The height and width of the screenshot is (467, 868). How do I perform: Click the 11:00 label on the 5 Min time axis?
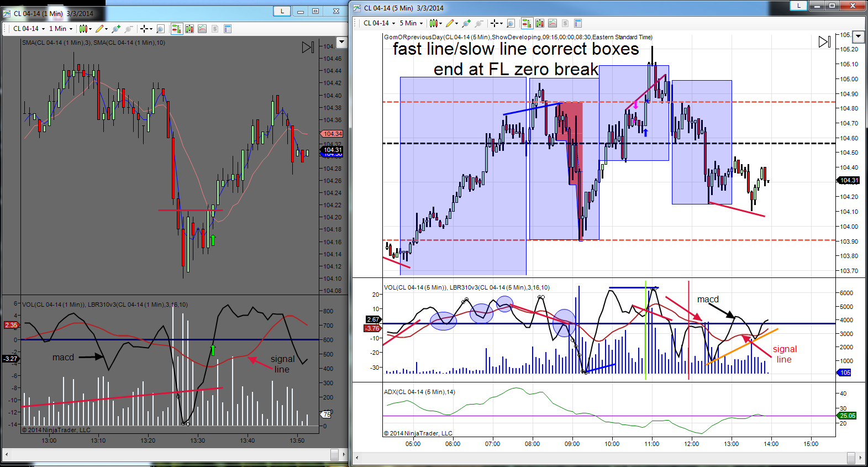(x=652, y=444)
